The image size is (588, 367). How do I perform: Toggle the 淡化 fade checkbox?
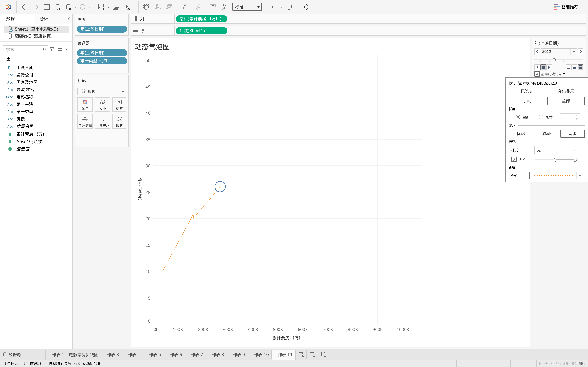[x=514, y=159]
